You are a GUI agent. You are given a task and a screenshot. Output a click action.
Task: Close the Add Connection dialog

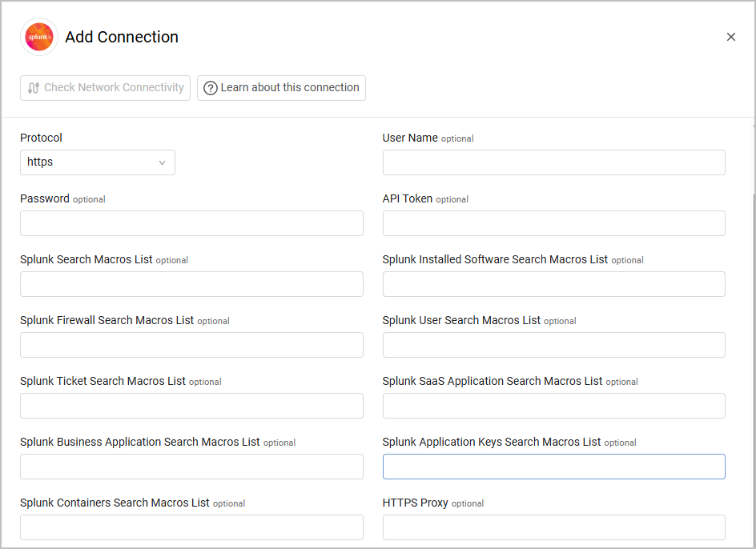click(730, 37)
